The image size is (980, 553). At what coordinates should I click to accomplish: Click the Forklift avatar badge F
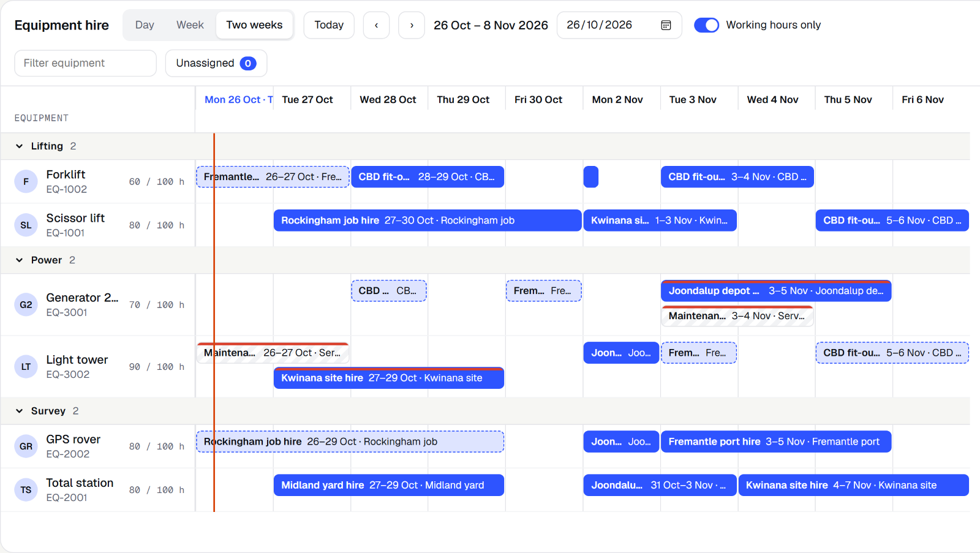click(26, 181)
